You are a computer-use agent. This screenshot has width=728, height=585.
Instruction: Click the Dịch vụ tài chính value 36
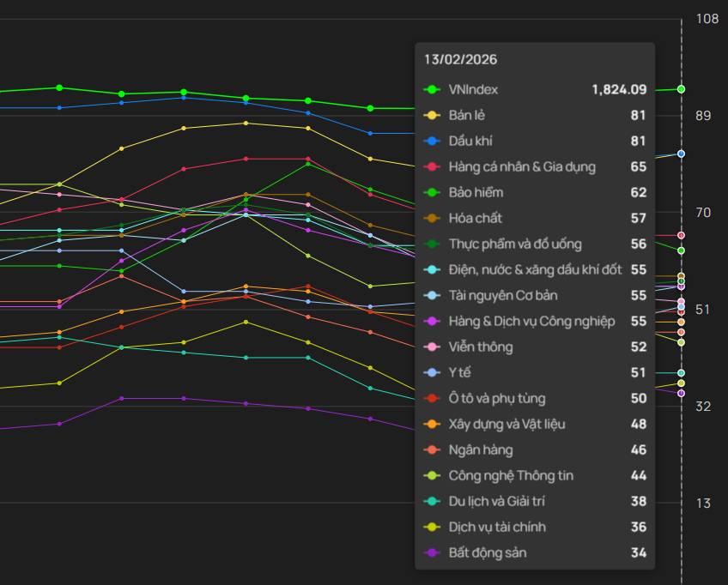[x=638, y=528]
